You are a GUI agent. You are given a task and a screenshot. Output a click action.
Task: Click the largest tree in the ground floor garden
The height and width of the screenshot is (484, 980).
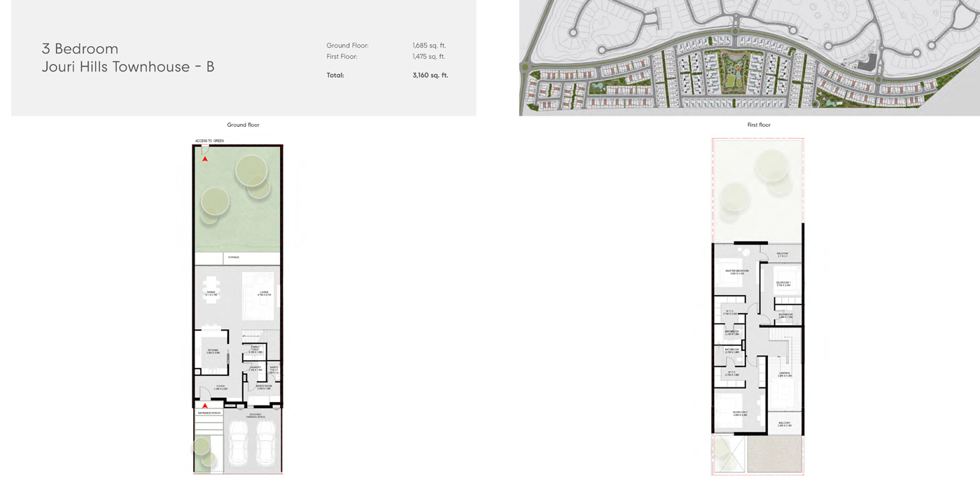[251, 170]
